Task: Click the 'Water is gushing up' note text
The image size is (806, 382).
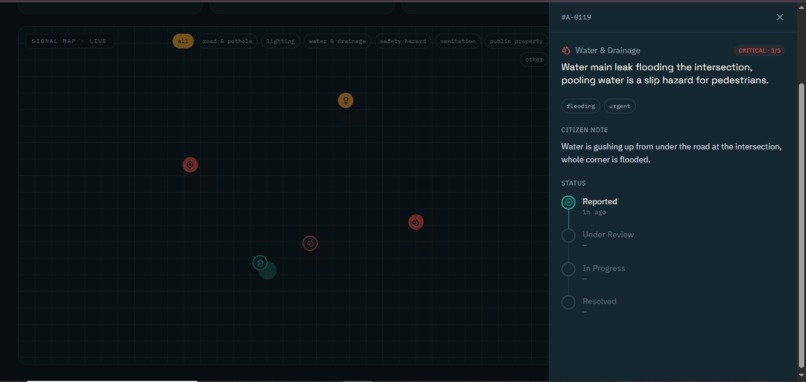Action: 671,153
